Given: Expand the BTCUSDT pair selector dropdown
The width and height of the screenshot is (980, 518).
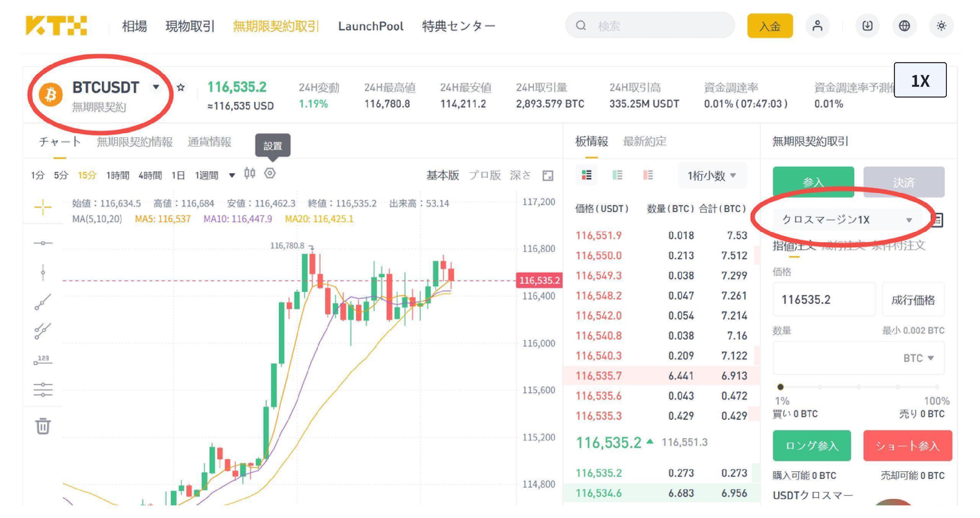Looking at the screenshot, I should coord(156,87).
